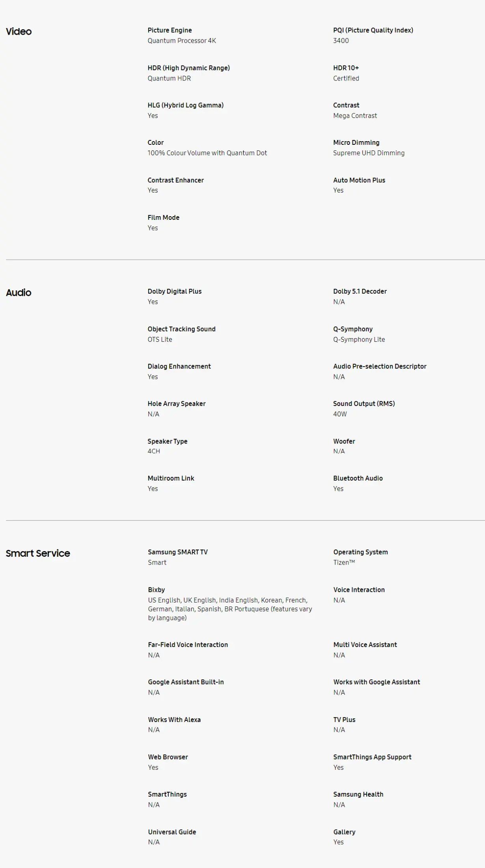The height and width of the screenshot is (868, 485).
Task: Click the Quantum Processor 4K value
Action: tap(182, 41)
